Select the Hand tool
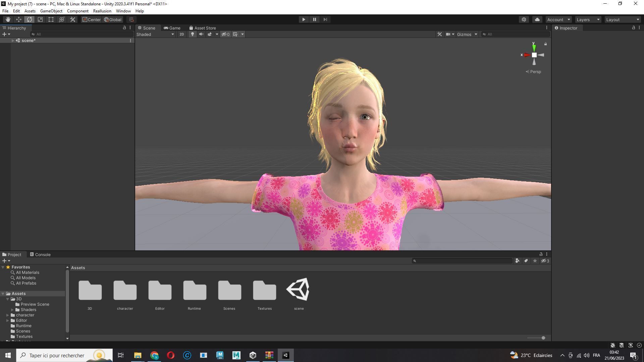644x362 pixels. point(8,19)
